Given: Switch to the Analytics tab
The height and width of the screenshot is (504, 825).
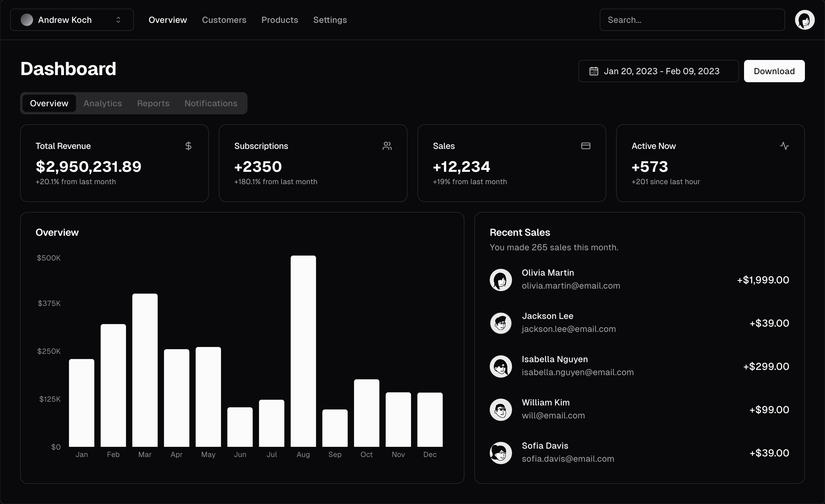Looking at the screenshot, I should pyautogui.click(x=103, y=103).
